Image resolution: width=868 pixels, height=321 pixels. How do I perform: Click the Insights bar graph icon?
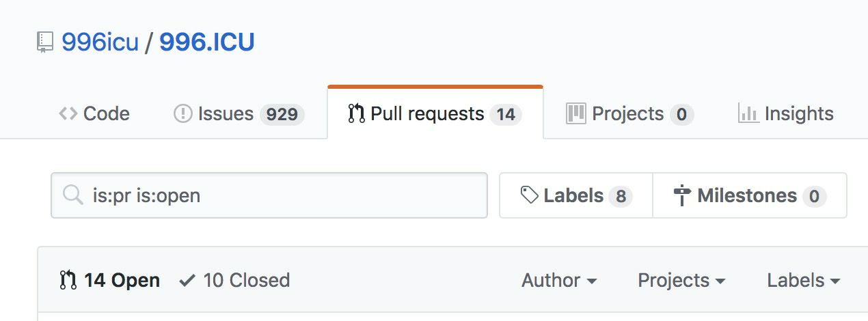748,113
